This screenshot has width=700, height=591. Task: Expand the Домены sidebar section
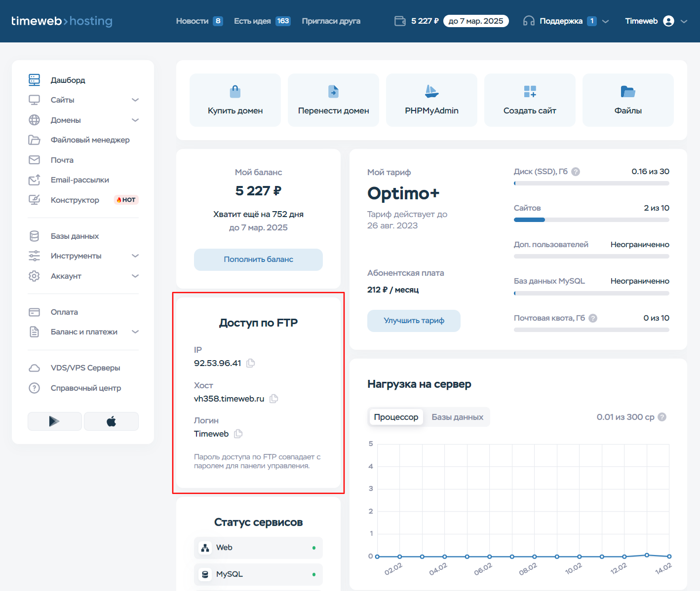pyautogui.click(x=135, y=120)
